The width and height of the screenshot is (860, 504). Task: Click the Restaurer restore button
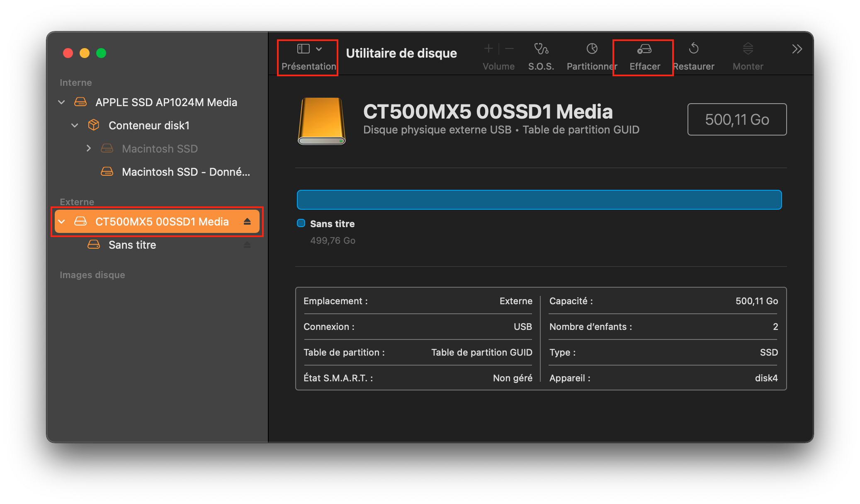pyautogui.click(x=694, y=57)
